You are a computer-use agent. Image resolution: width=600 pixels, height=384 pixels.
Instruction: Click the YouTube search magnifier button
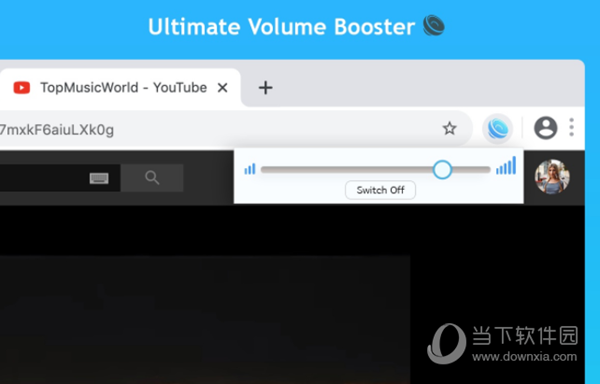tap(152, 178)
